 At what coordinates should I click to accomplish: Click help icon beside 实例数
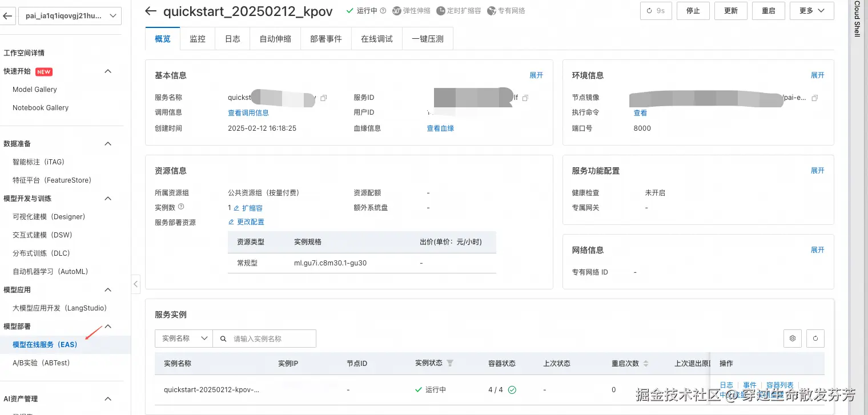point(181,207)
